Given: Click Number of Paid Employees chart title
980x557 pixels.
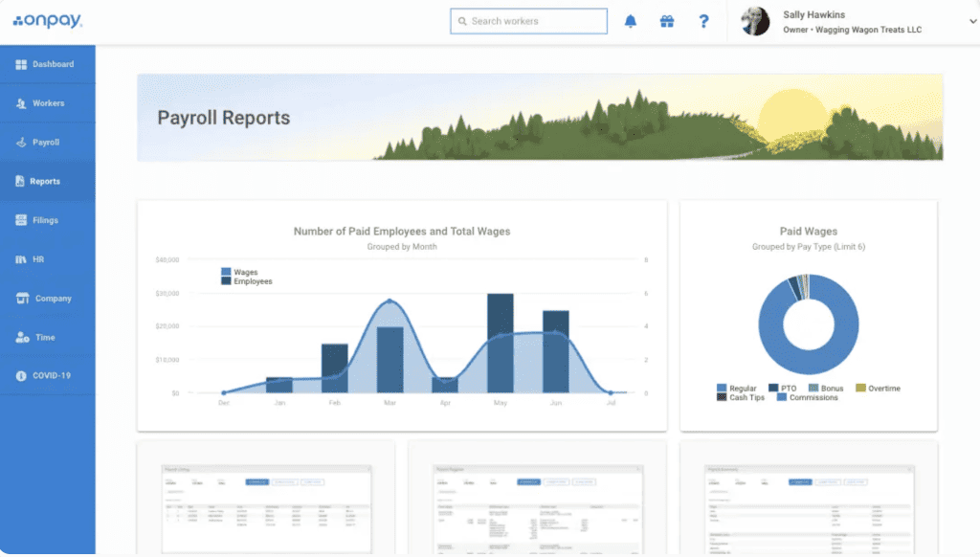Looking at the screenshot, I should coord(402,232).
